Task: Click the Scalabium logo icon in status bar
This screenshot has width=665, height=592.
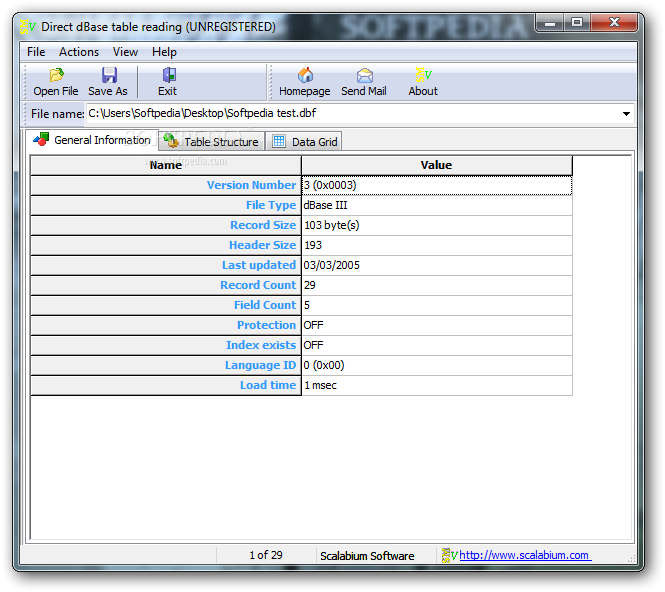Action: pyautogui.click(x=449, y=555)
